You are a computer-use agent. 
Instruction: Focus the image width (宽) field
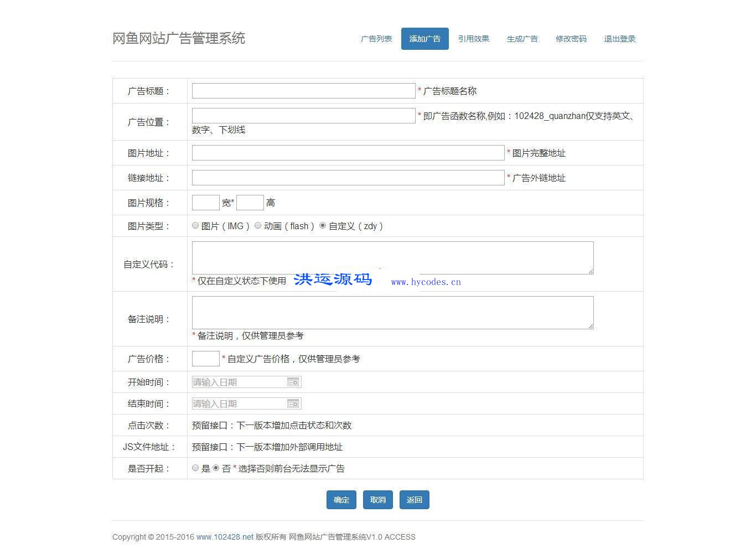(206, 203)
